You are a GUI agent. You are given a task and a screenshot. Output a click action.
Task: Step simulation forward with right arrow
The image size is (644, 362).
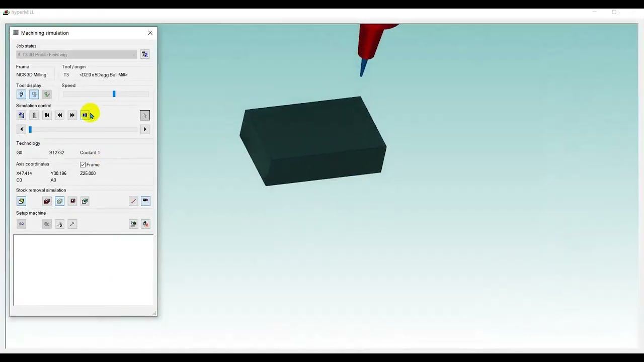point(145,130)
